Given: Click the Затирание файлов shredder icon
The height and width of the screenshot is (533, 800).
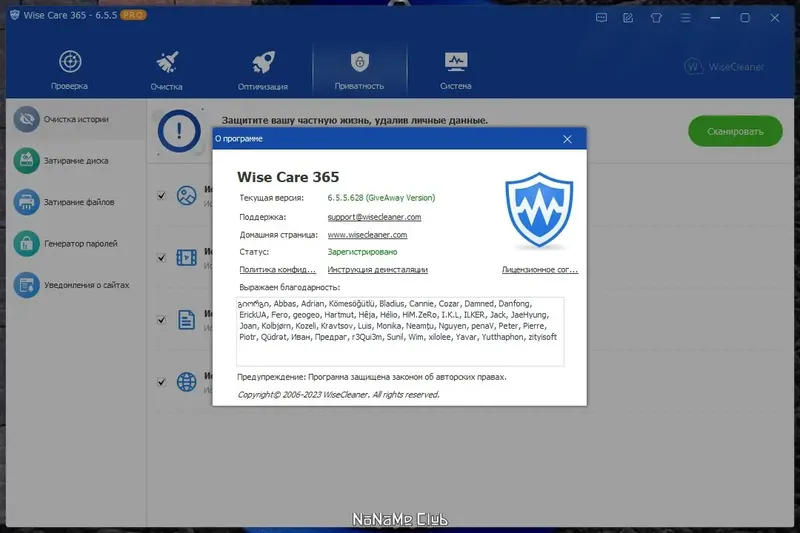Looking at the screenshot, I should (x=27, y=202).
